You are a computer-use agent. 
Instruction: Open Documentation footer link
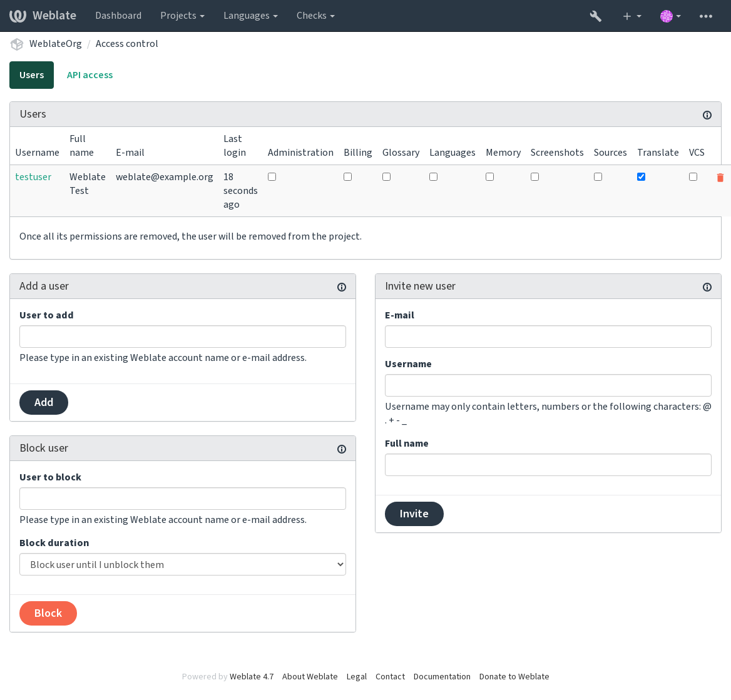(x=442, y=677)
